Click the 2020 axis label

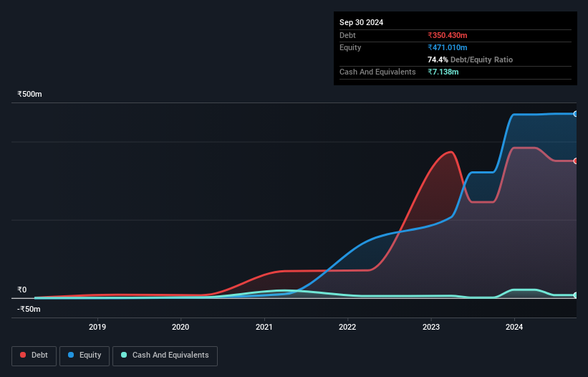pos(180,327)
